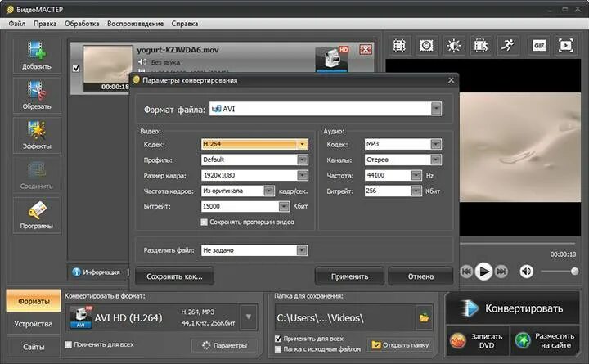Open audio Кодек MP3 dropdown
Image resolution: width=589 pixels, height=364 pixels.
pos(436,144)
